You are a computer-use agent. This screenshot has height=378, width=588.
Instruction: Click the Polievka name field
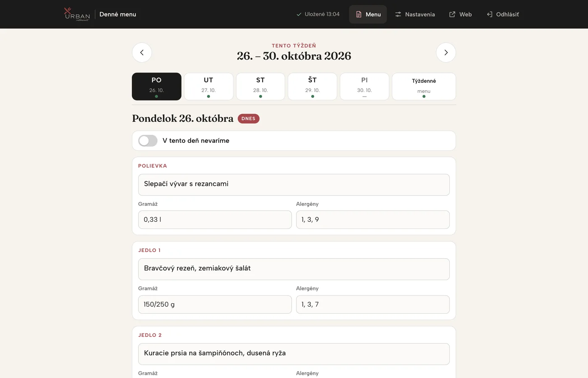[294, 185]
